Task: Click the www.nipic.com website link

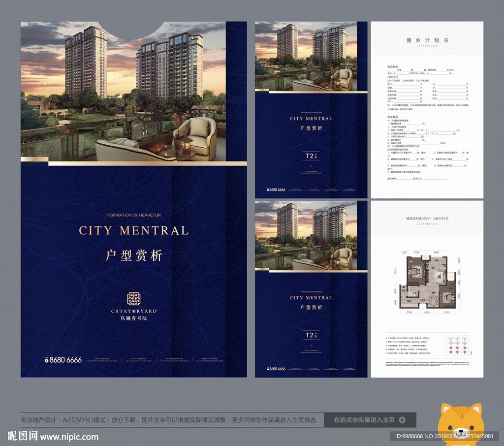Action: pyautogui.click(x=69, y=437)
